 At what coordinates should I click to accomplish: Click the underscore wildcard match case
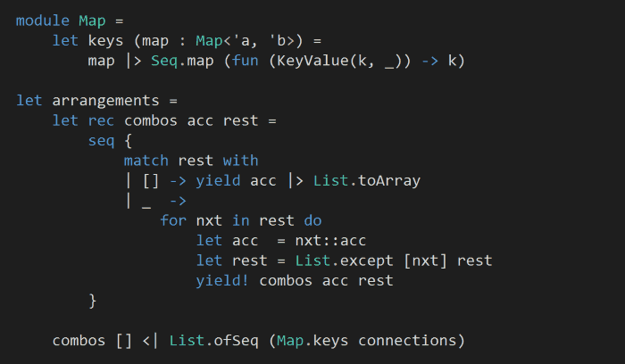point(146,201)
